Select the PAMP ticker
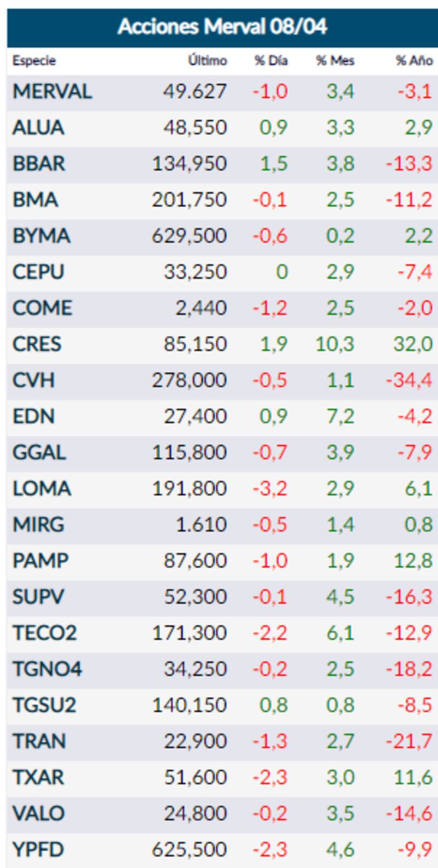The width and height of the screenshot is (438, 868). 41,561
